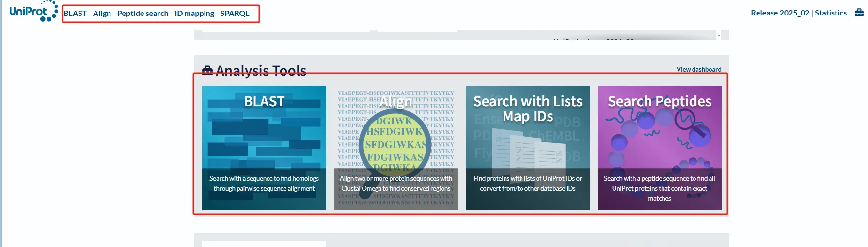Click the BLAST tile's homologs description text

point(264,184)
